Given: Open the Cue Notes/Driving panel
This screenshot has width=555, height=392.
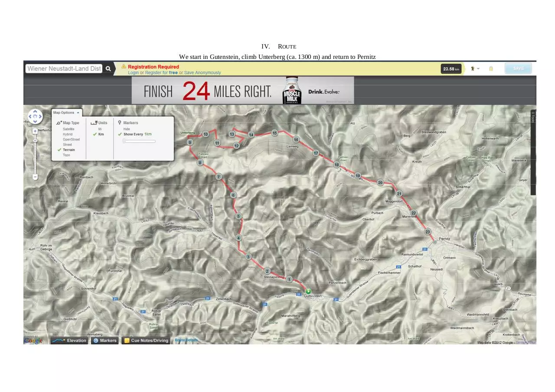Looking at the screenshot, I should tap(146, 340).
